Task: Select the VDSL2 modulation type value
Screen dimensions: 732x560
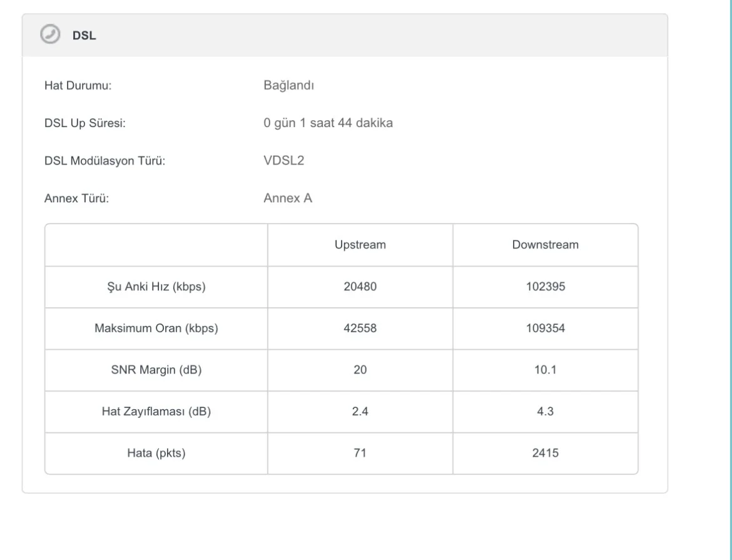Action: 284,161
